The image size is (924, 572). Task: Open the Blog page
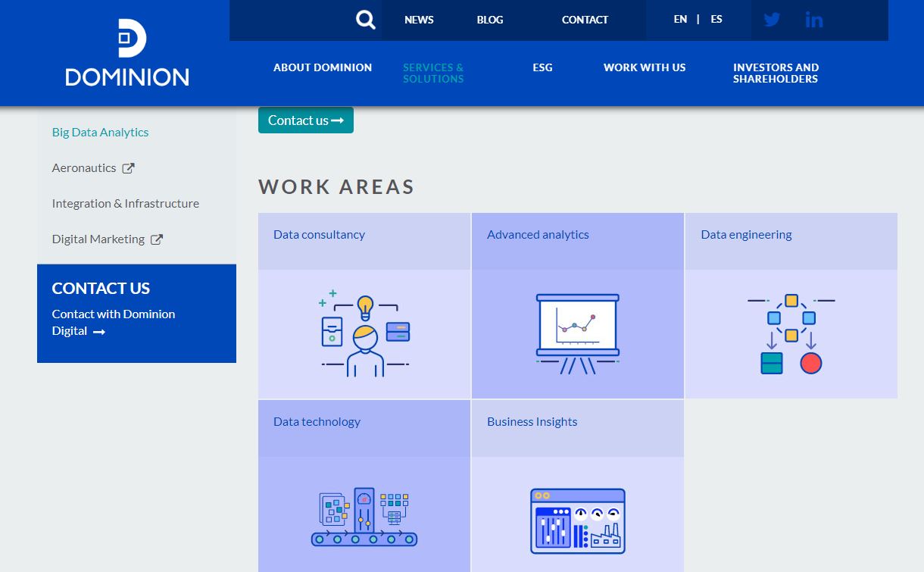490,20
